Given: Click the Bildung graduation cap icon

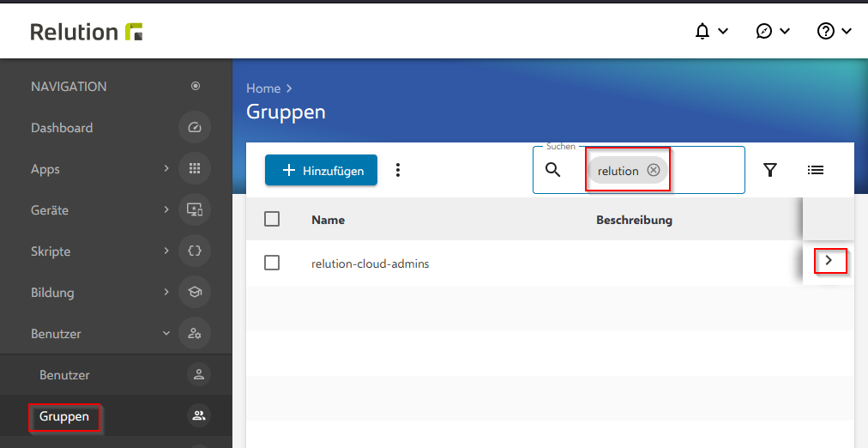Looking at the screenshot, I should click(195, 292).
